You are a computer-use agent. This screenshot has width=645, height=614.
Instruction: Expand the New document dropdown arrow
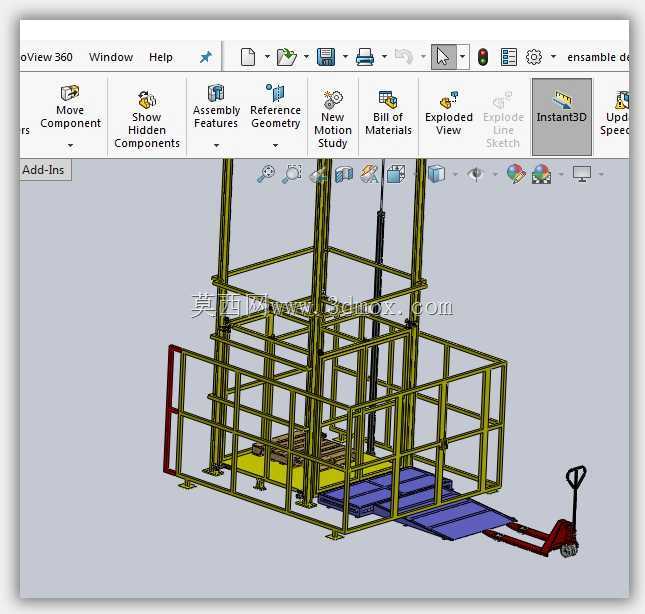pos(267,56)
